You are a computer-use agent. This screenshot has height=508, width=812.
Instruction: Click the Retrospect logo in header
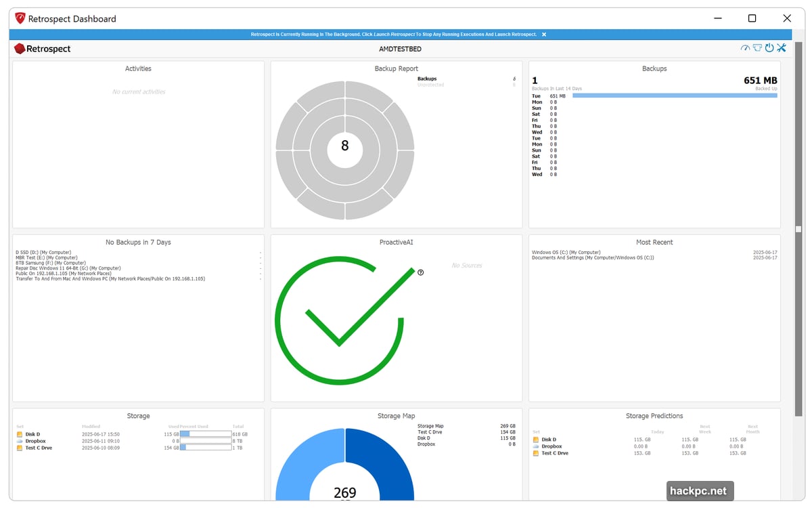(43, 49)
